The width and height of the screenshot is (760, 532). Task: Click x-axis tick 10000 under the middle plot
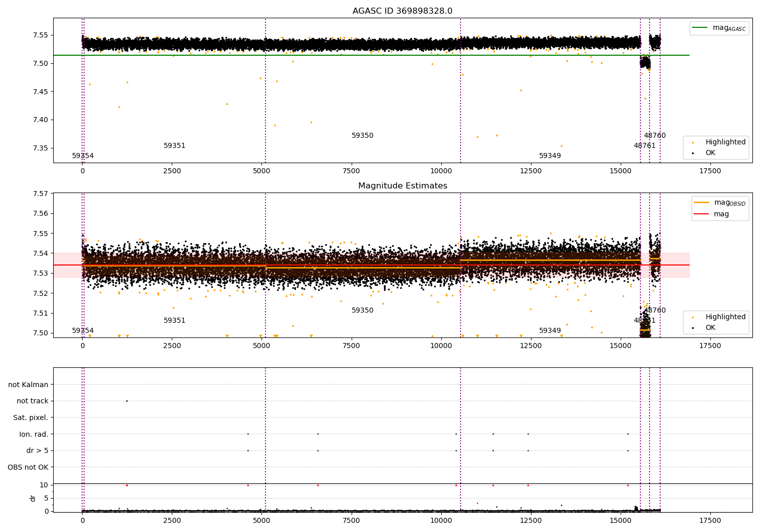pyautogui.click(x=441, y=346)
